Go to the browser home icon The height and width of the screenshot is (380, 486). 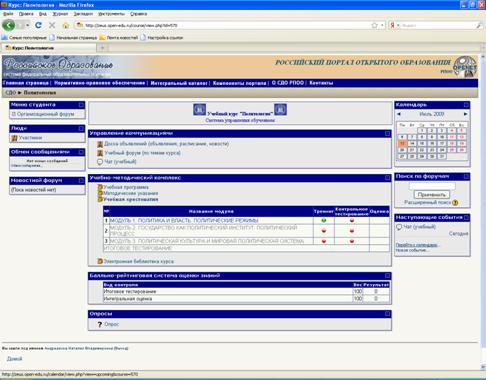coord(66,25)
